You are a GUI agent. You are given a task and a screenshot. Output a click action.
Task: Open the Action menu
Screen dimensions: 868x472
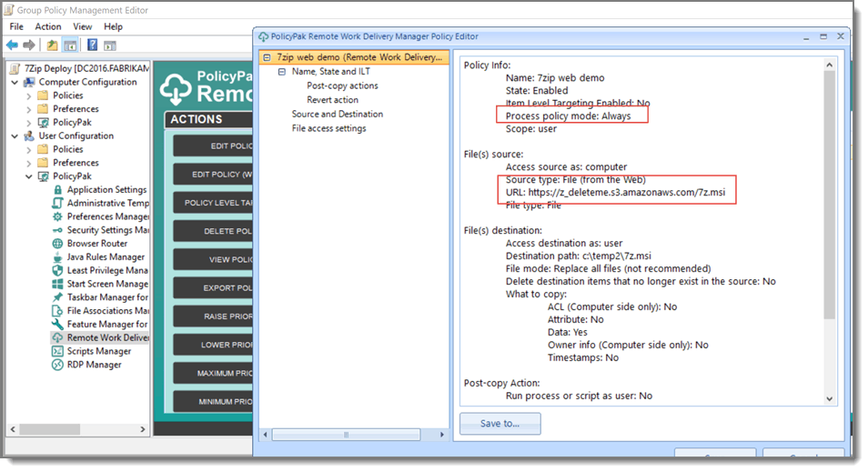(48, 26)
